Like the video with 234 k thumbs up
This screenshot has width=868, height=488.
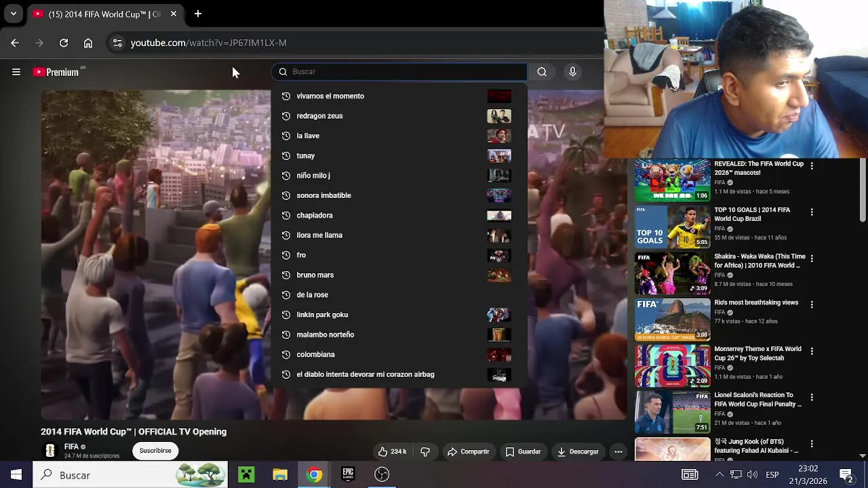(392, 451)
